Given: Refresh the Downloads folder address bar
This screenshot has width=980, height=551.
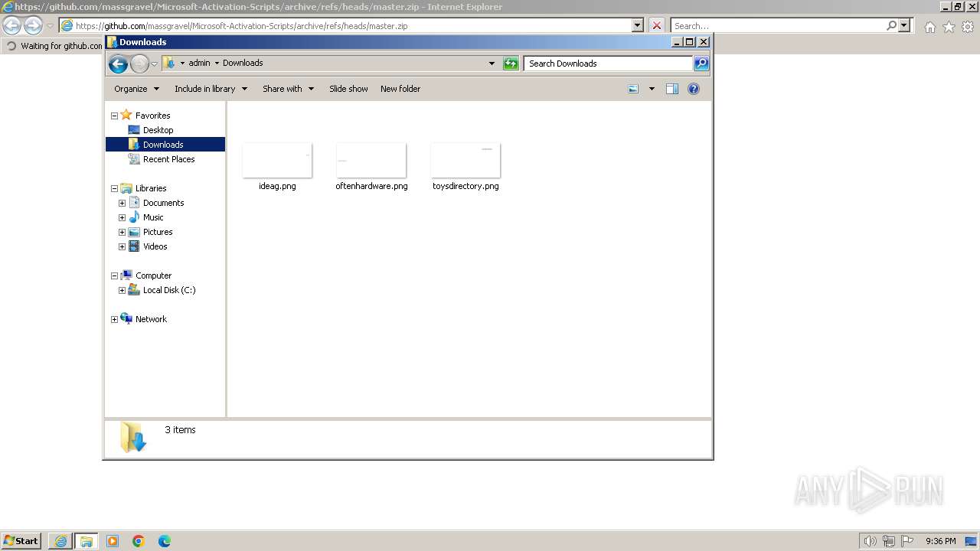Looking at the screenshot, I should (511, 64).
